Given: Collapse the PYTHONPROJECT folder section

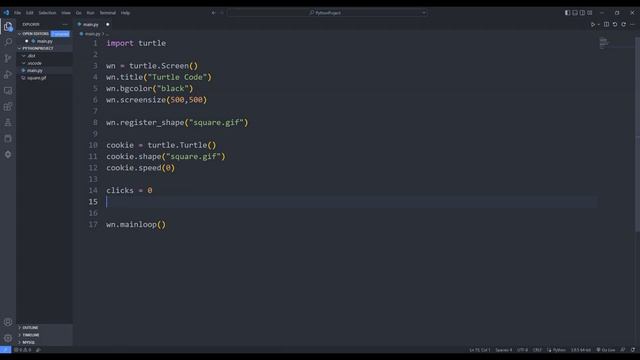Looking at the screenshot, I should [x=44, y=48].
